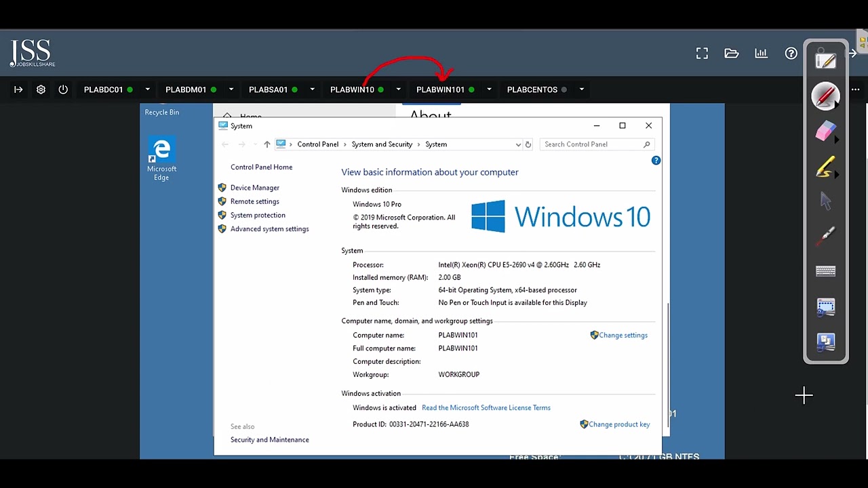Go up one level in Control Panel
Image resolution: width=868 pixels, height=488 pixels.
[267, 144]
